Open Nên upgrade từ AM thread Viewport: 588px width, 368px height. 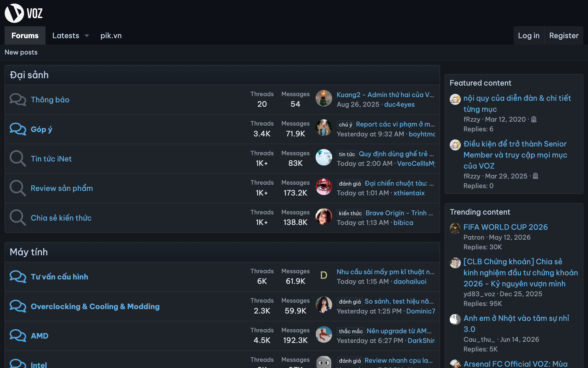pyautogui.click(x=399, y=331)
